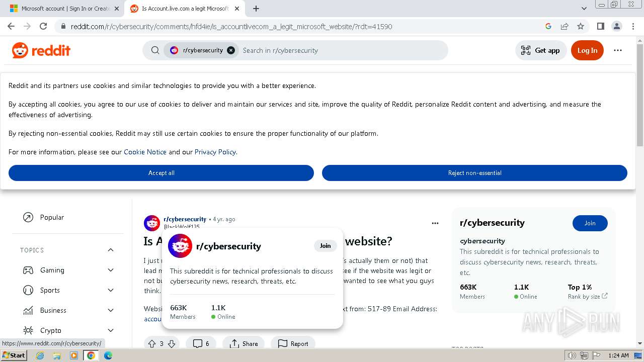The height and width of the screenshot is (362, 644).
Task: Click the post's r/cybersecurity subreddit link
Action: (x=185, y=219)
